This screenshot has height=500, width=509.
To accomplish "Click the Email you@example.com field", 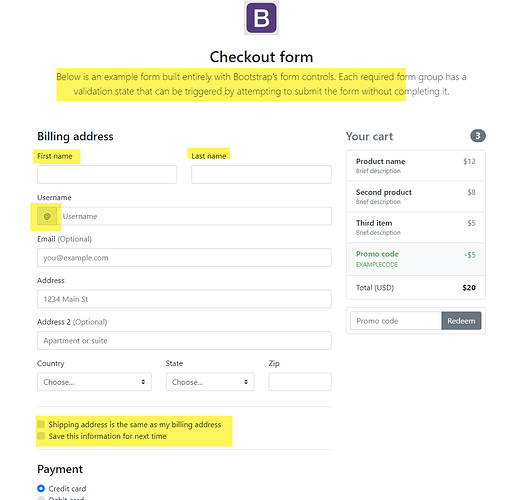I will pos(184,258).
